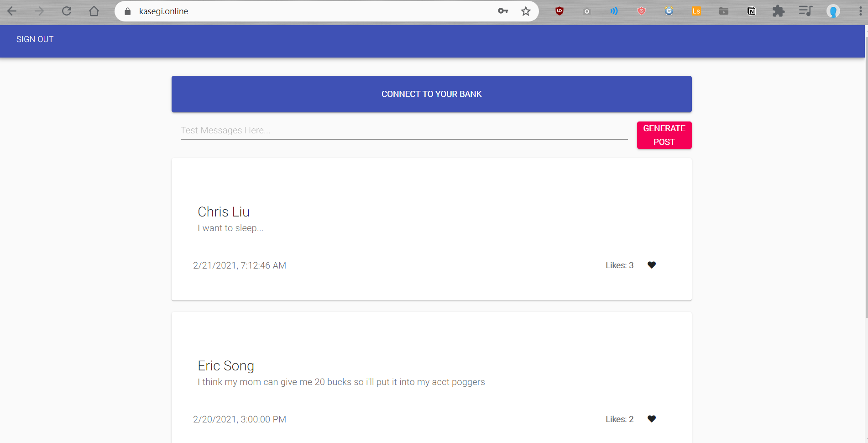Open the saved password key icon
868x443 pixels.
pos(503,11)
